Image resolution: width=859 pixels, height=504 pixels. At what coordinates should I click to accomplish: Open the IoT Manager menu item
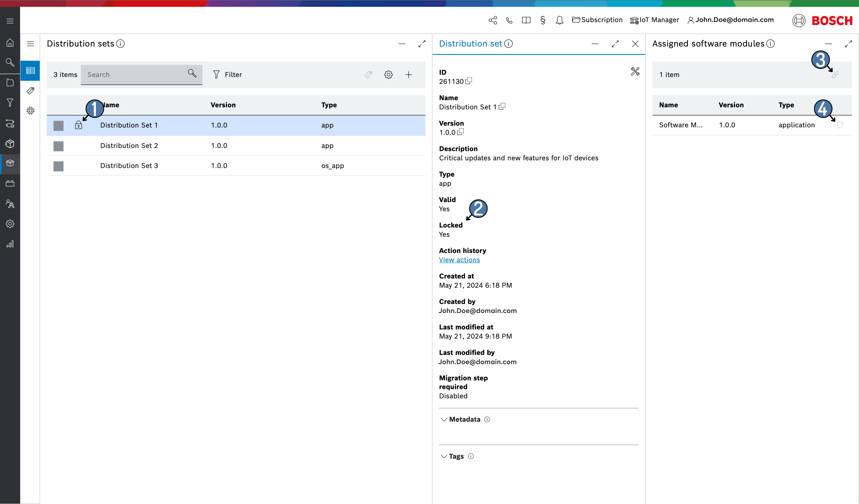pyautogui.click(x=654, y=20)
